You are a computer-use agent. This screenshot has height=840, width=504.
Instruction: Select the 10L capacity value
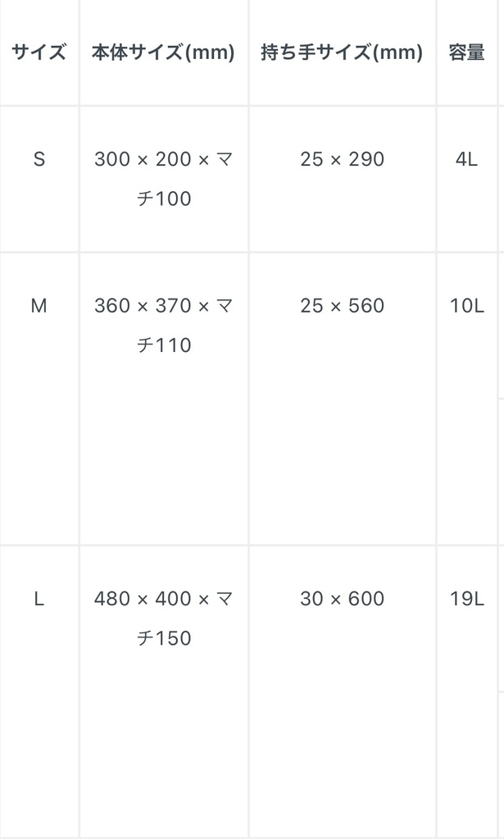click(x=467, y=306)
